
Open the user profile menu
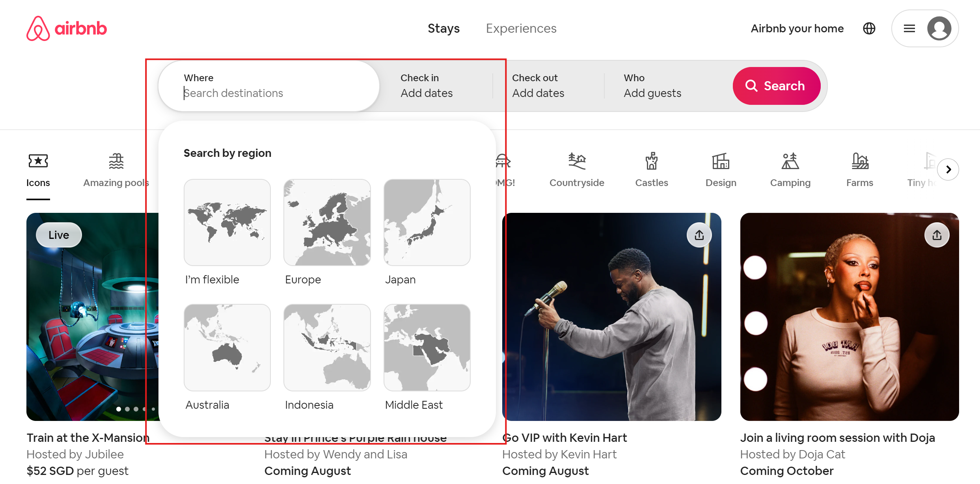tap(925, 28)
